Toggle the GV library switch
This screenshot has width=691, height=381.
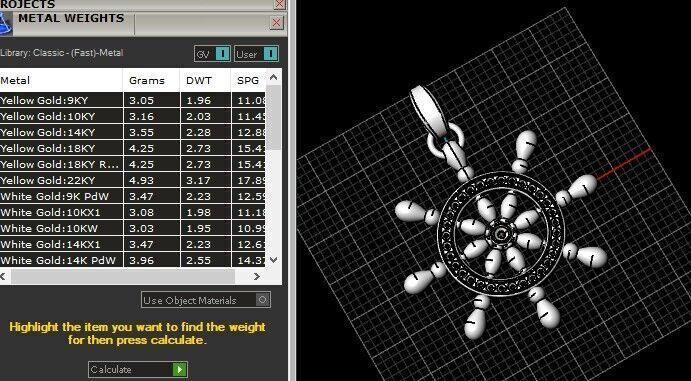(223, 54)
